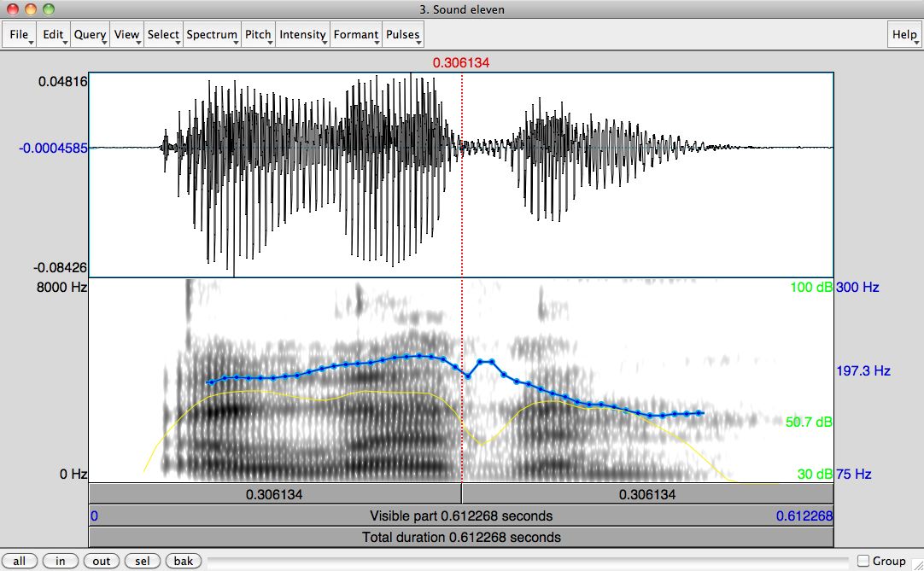The width and height of the screenshot is (924, 571).
Task: Zoom in with the 'in' button
Action: pyautogui.click(x=61, y=561)
